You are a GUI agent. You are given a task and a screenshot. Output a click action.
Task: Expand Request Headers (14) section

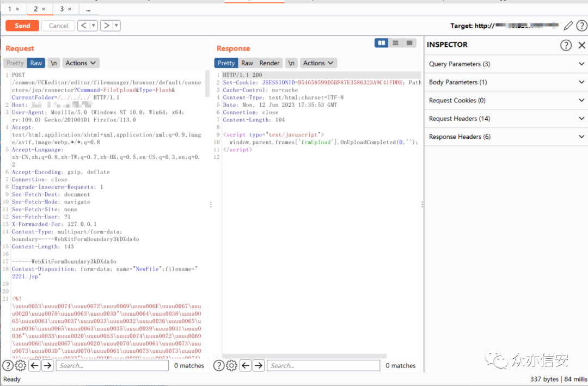coord(506,119)
